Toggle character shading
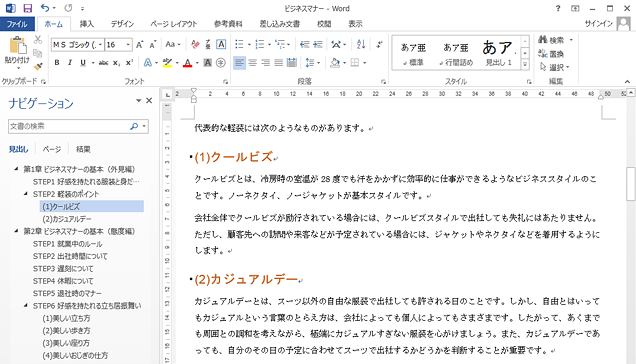The image size is (636, 364). tap(208, 63)
